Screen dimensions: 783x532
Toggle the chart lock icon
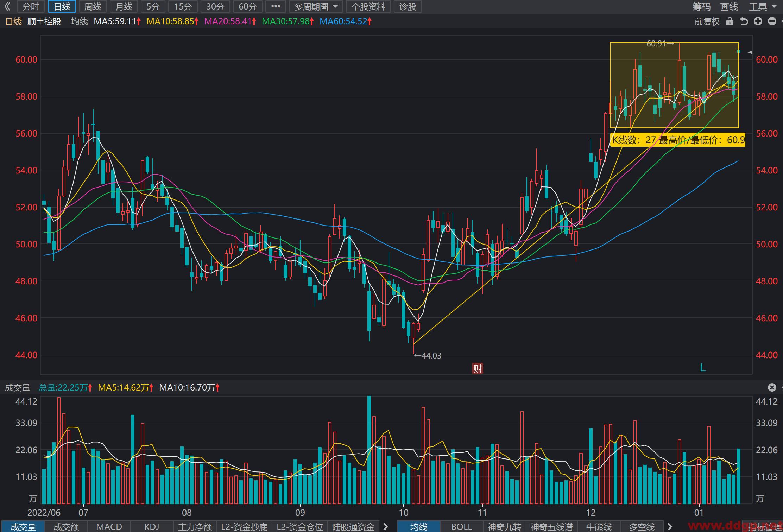pyautogui.click(x=730, y=21)
